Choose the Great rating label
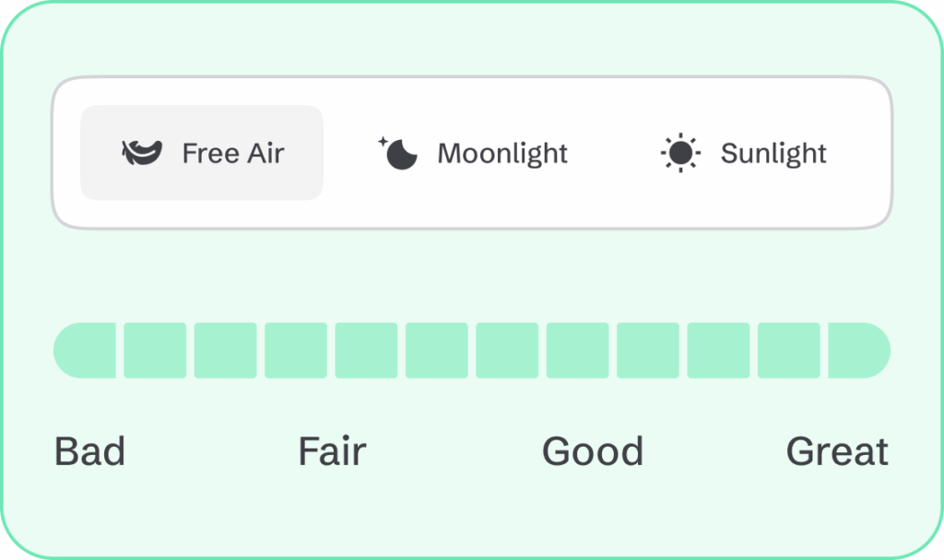 [x=837, y=452]
